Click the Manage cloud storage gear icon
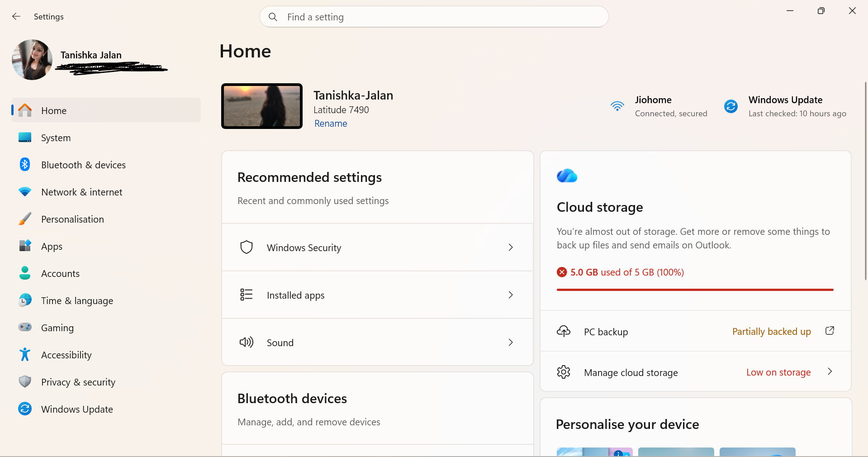868x457 pixels. point(564,372)
